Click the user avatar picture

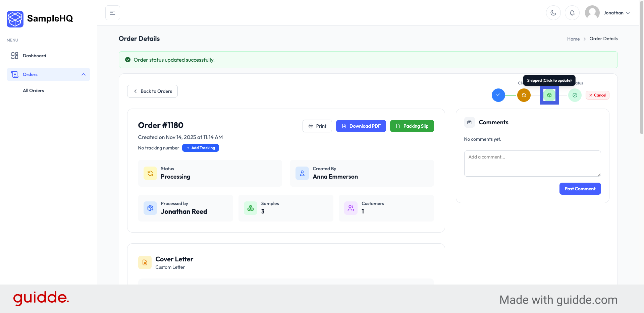(x=592, y=13)
